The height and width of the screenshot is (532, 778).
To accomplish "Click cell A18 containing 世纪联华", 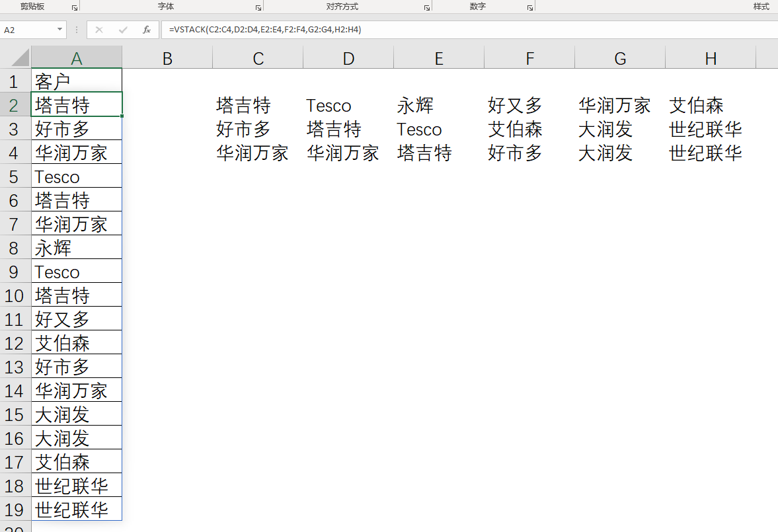I will click(77, 486).
